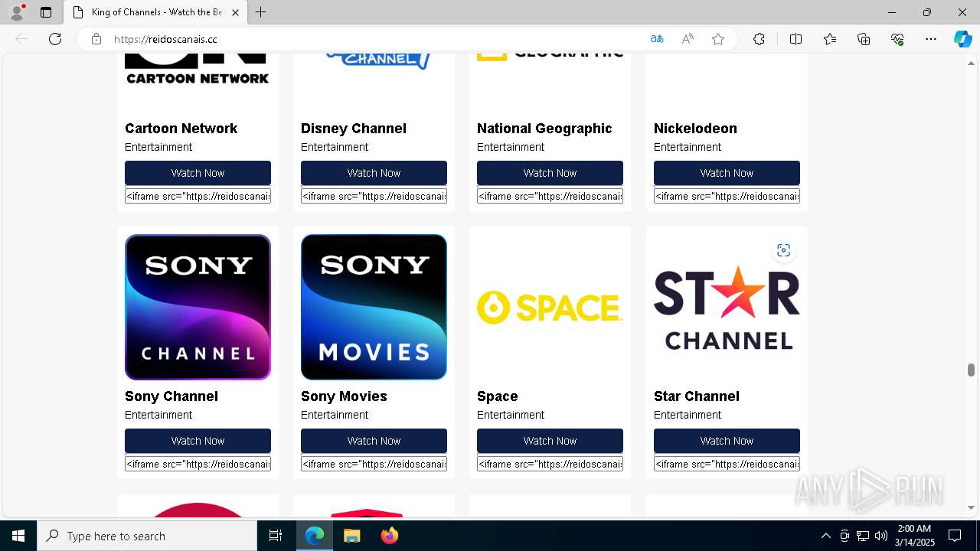Click the scrollbar down arrow

pos(971,507)
